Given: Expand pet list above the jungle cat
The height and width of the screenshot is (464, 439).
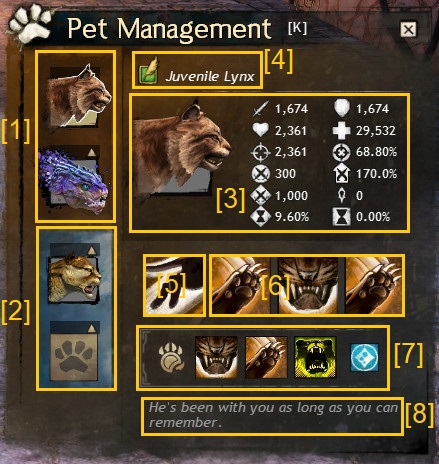Looking at the screenshot, I should 91,251.
